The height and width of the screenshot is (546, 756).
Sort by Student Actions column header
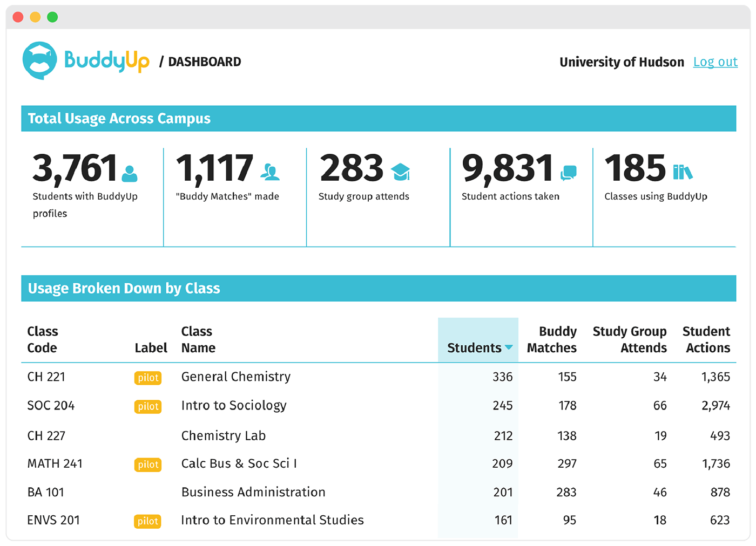pyautogui.click(x=706, y=339)
